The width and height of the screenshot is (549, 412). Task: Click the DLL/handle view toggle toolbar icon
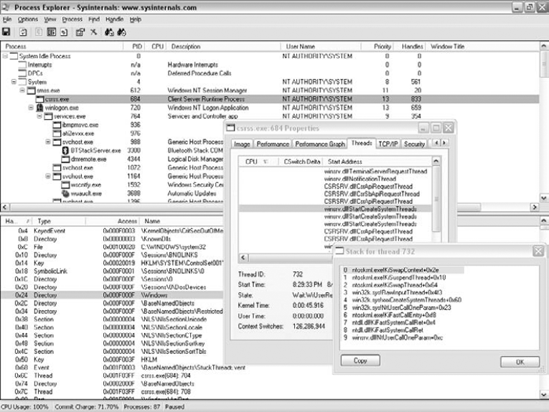(64, 32)
